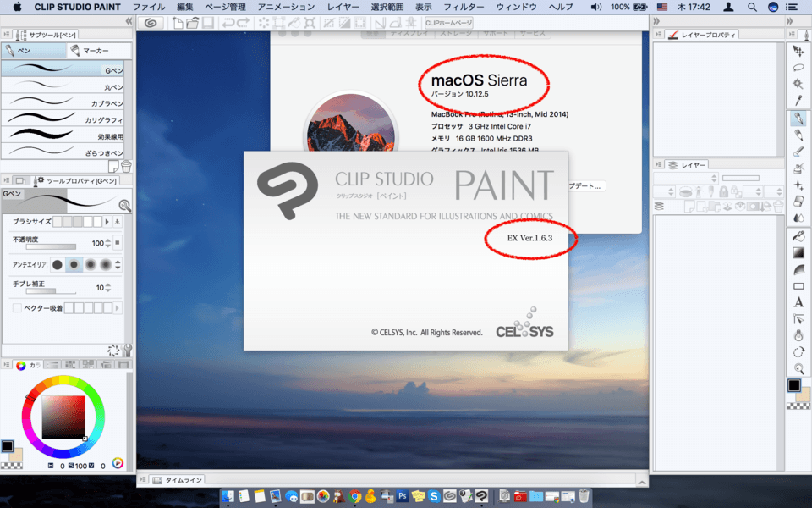Toggle opacity pen pressure dynamics button
Screen dimensions: 812x508
click(118, 243)
